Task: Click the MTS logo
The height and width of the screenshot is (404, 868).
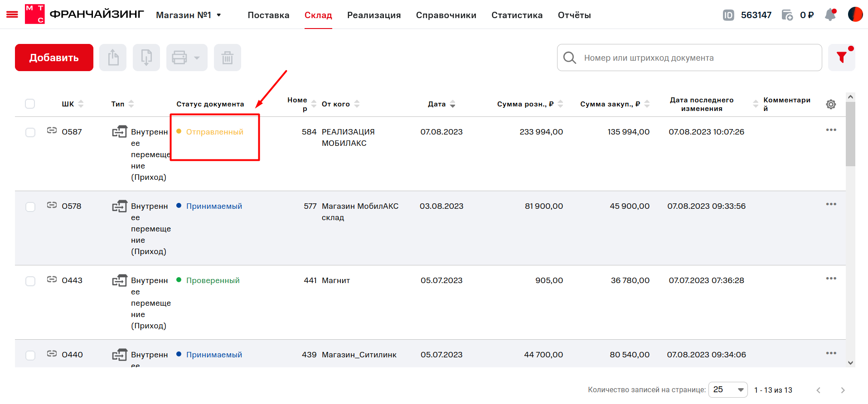Action: [x=34, y=14]
